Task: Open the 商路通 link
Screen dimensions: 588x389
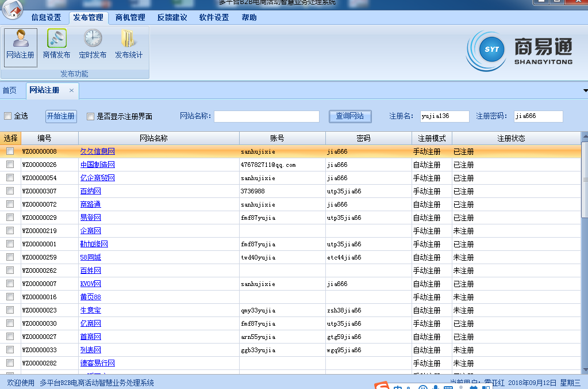Action: (x=91, y=204)
